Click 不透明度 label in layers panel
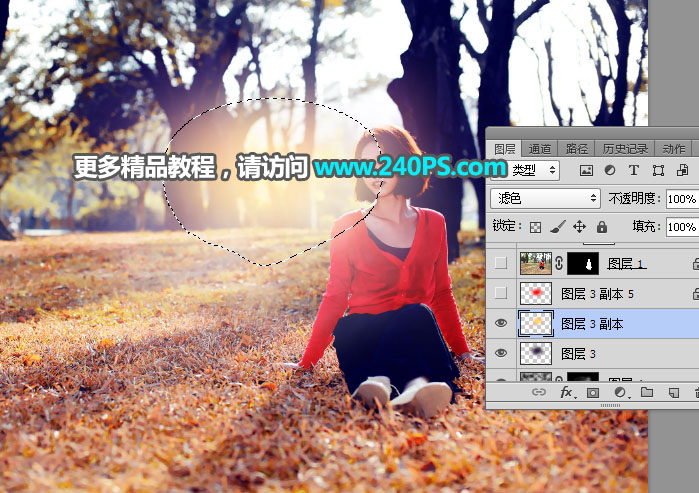The height and width of the screenshot is (493, 699). click(635, 198)
